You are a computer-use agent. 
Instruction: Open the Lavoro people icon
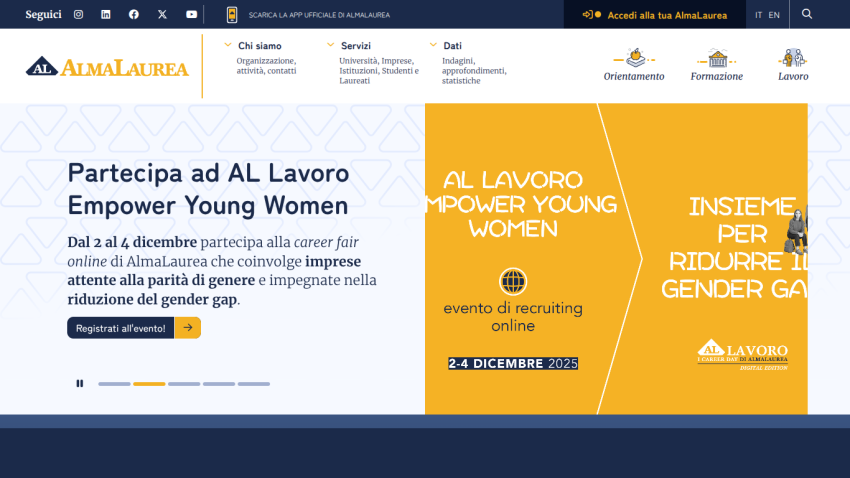coord(793,57)
